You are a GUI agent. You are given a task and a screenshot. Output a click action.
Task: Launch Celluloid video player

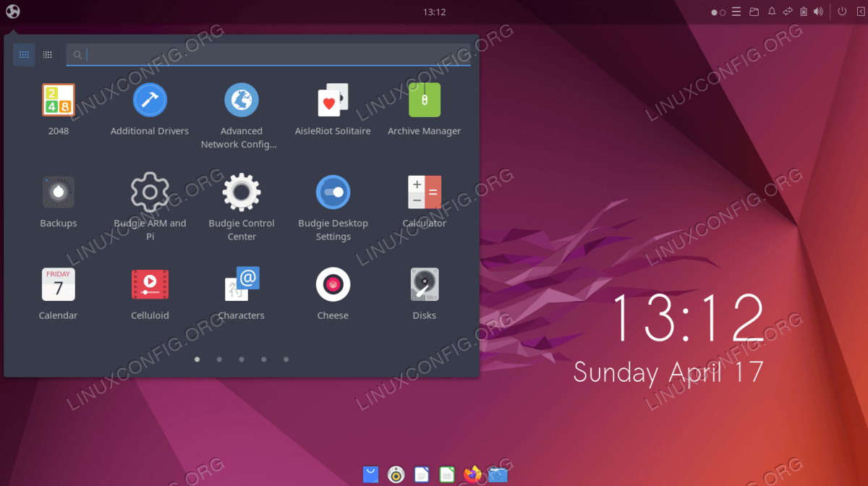[150, 294]
